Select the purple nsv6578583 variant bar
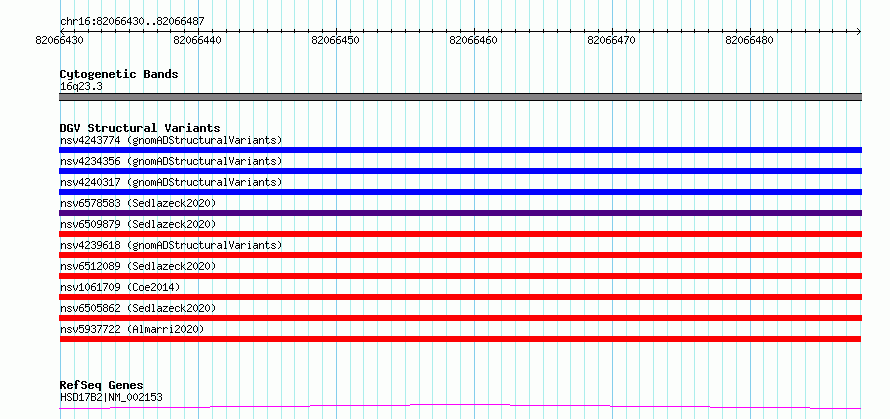The image size is (890, 419). coord(460,213)
